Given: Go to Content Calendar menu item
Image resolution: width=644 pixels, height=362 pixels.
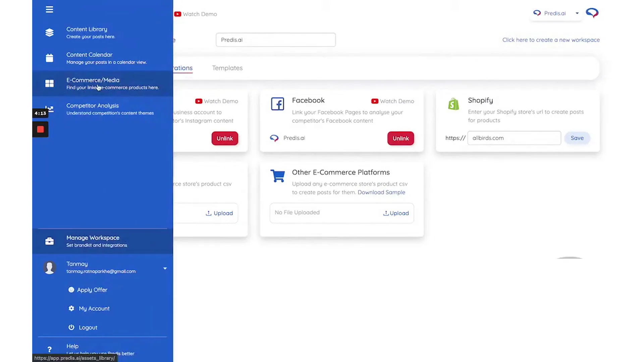Looking at the screenshot, I should (103, 58).
